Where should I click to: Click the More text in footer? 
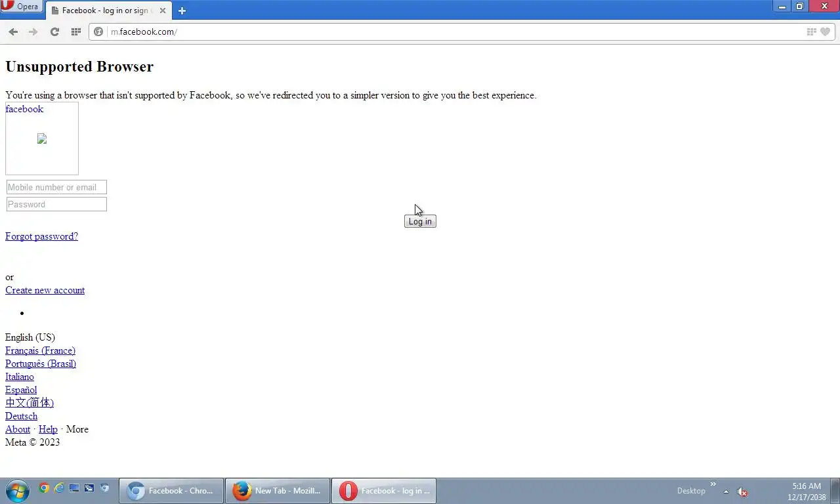pos(77,429)
